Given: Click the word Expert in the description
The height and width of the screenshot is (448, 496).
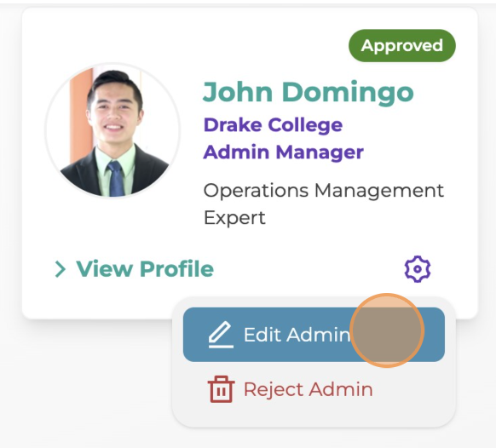Looking at the screenshot, I should [x=234, y=218].
